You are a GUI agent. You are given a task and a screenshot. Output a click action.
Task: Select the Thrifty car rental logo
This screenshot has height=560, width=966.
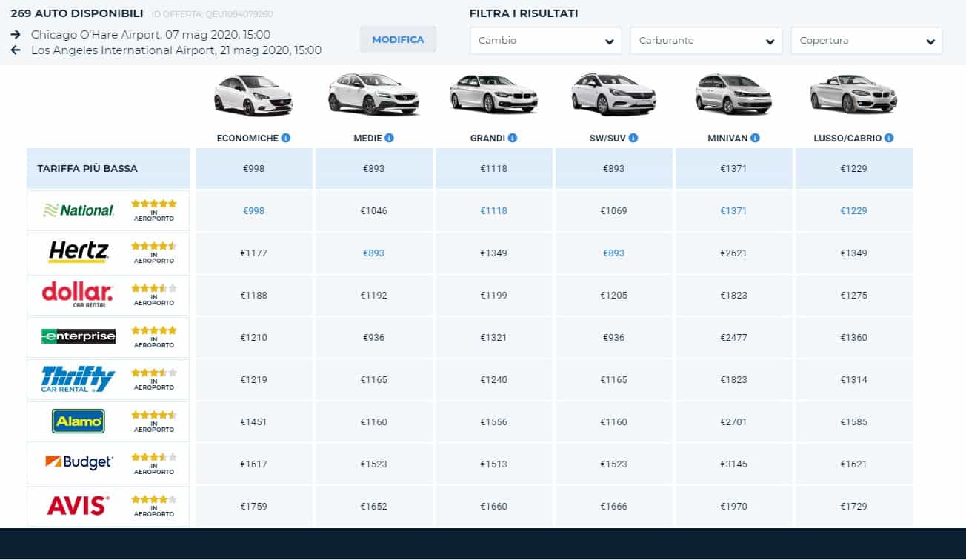[x=79, y=379]
